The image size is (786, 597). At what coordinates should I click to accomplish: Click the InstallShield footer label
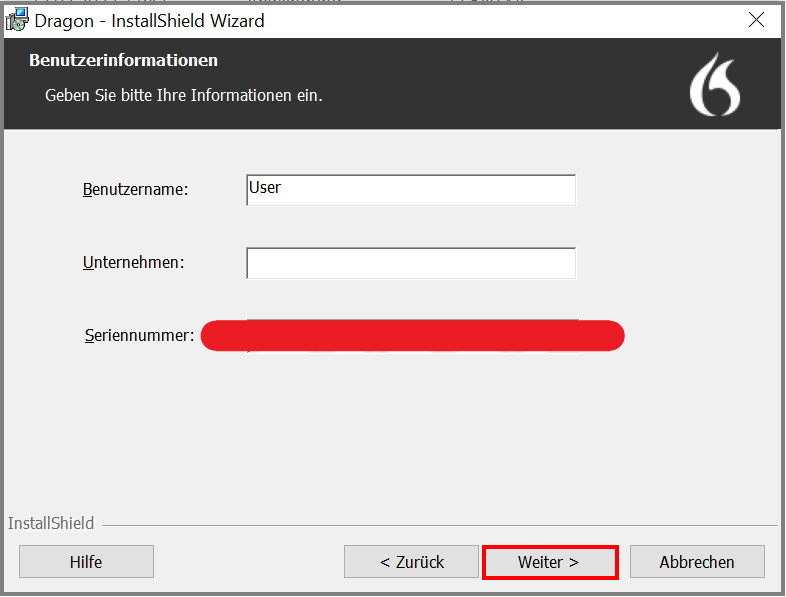51,523
